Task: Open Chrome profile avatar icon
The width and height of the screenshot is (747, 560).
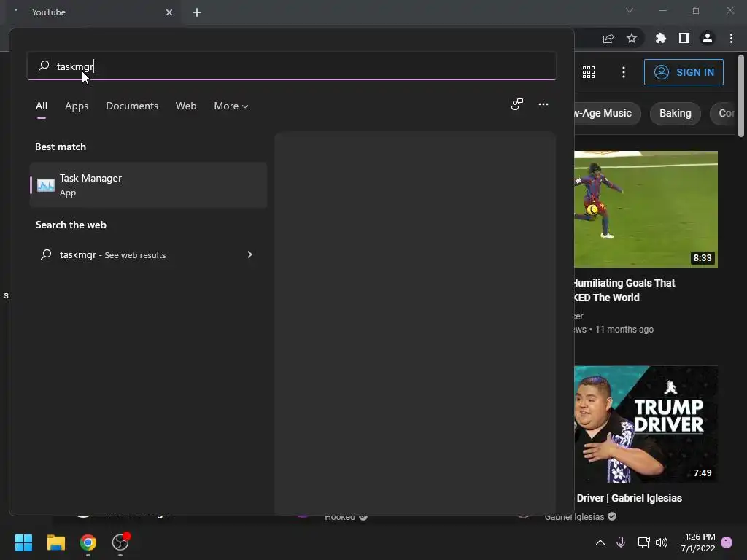Action: 708,38
